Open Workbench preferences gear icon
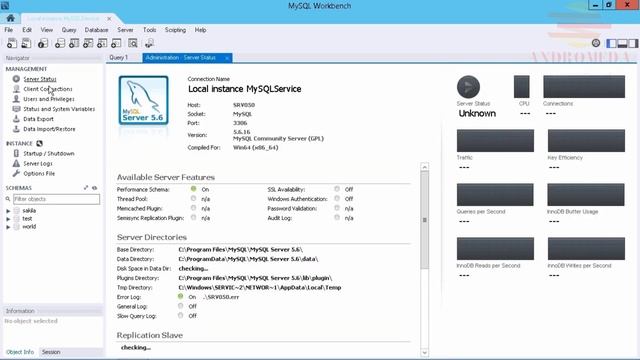 coord(596,43)
